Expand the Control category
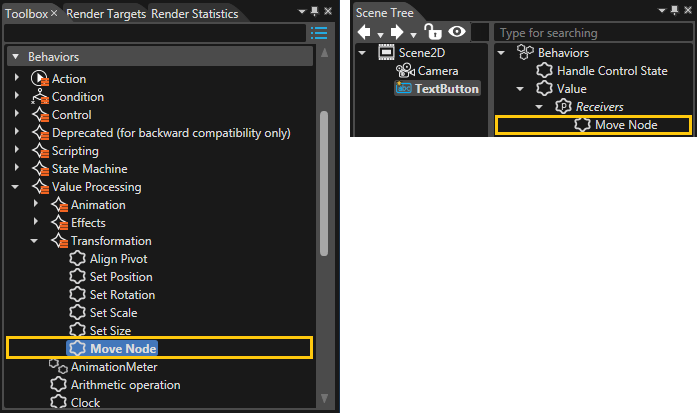The width and height of the screenshot is (698, 414). pyautogui.click(x=17, y=114)
